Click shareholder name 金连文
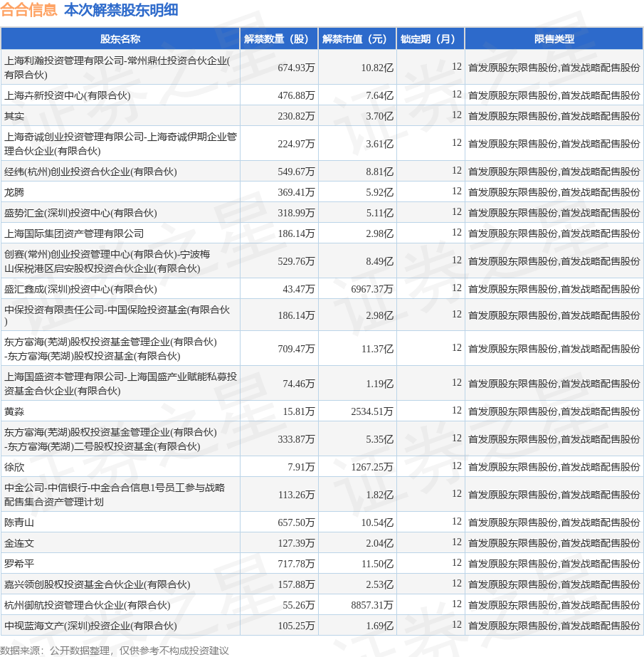The height and width of the screenshot is (657, 644). point(19,543)
